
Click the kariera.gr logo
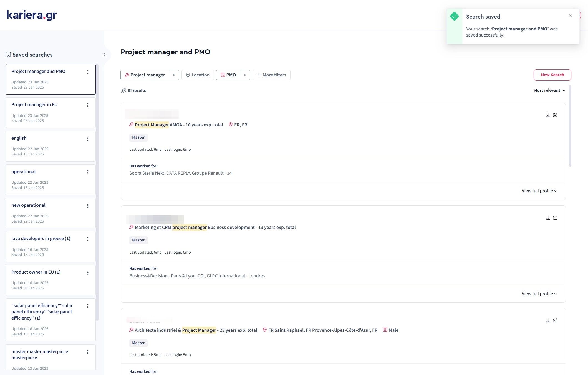pos(32,15)
